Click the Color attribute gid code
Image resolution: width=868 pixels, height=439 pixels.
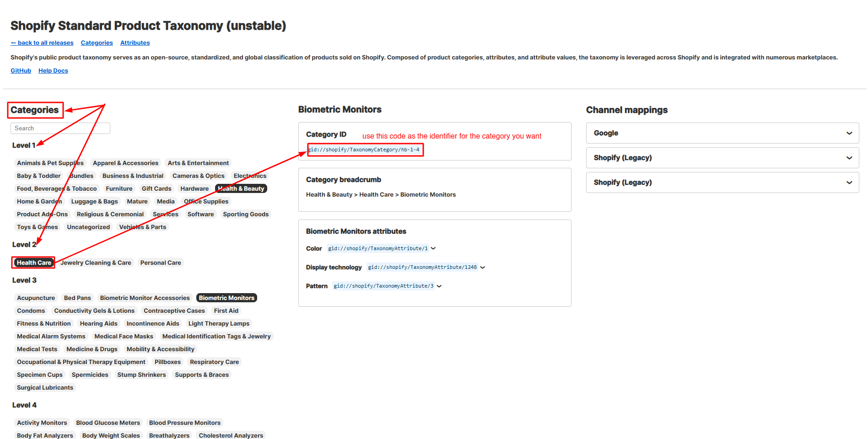click(378, 248)
